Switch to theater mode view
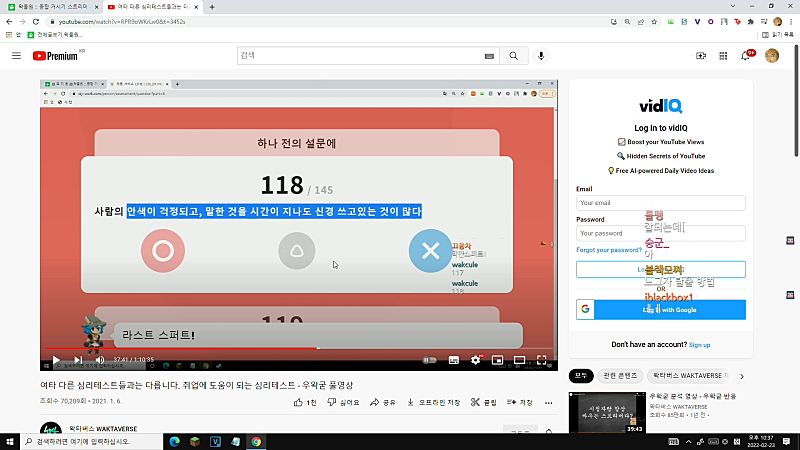This screenshot has height=450, width=800. pos(519,360)
